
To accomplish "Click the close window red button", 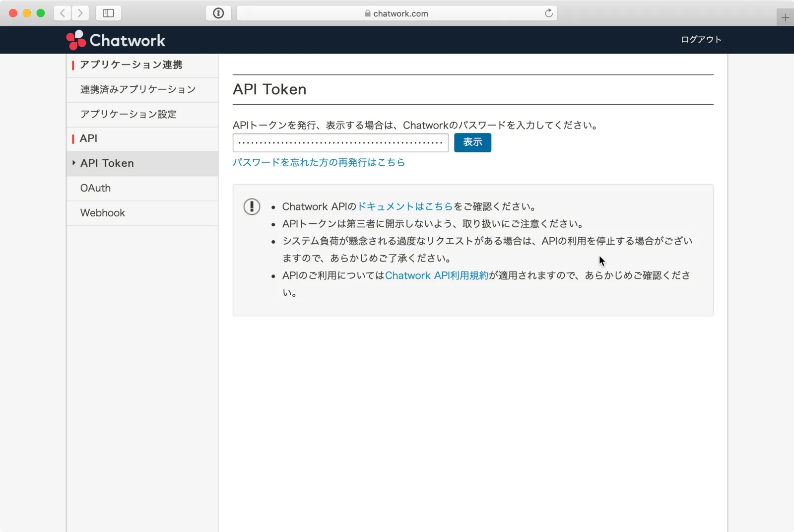I will tap(13, 13).
